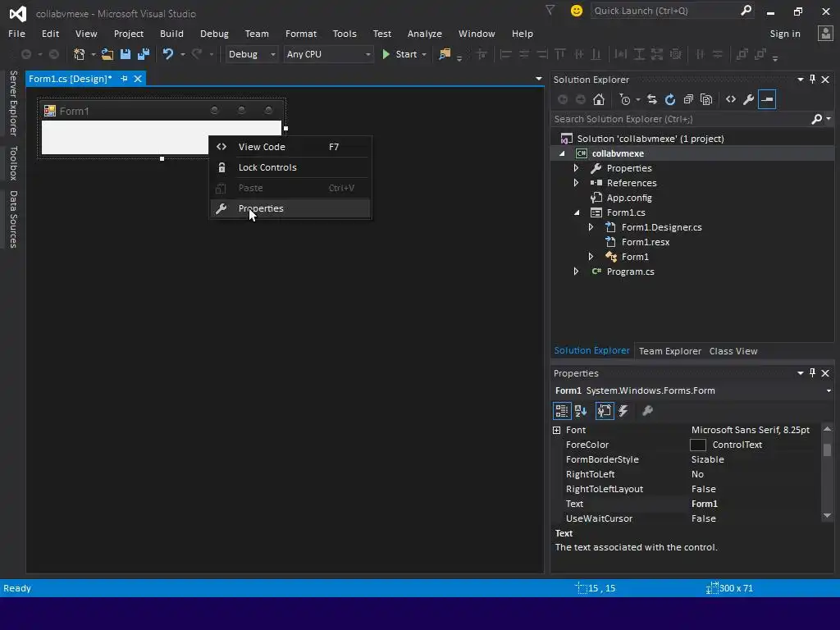This screenshot has width=840, height=630.
Task: Open the Undo history dropdown arrow
Action: coord(183,55)
